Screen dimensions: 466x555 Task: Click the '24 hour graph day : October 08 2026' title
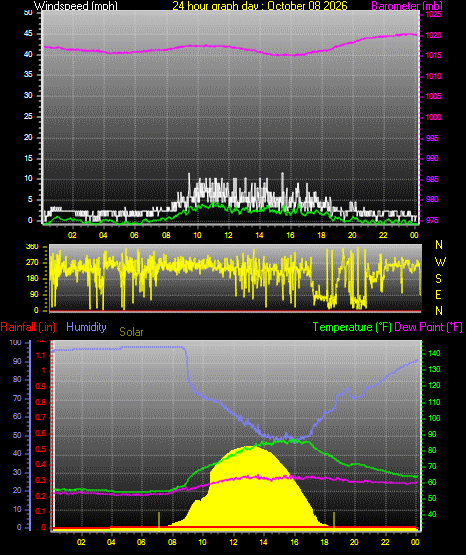(x=260, y=5)
